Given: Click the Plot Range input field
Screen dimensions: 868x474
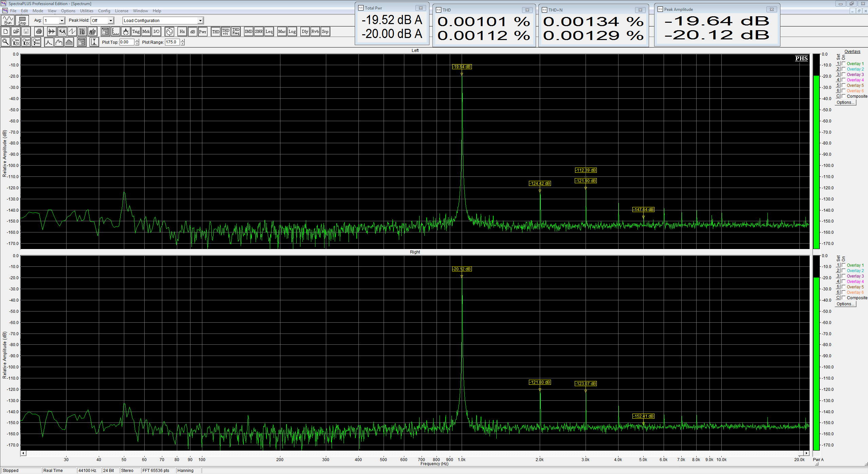Looking at the screenshot, I should tap(172, 42).
